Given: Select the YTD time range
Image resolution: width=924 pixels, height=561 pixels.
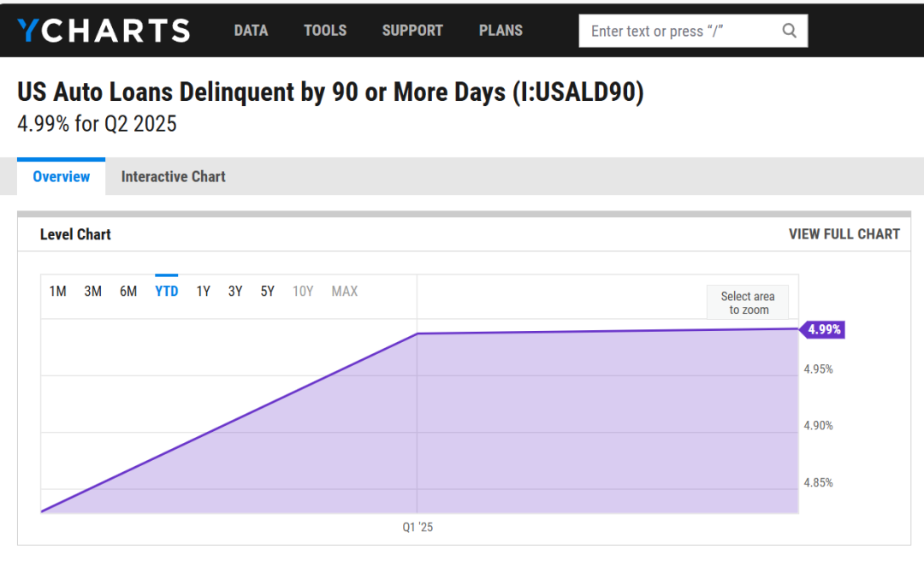Looking at the screenshot, I should (x=166, y=292).
